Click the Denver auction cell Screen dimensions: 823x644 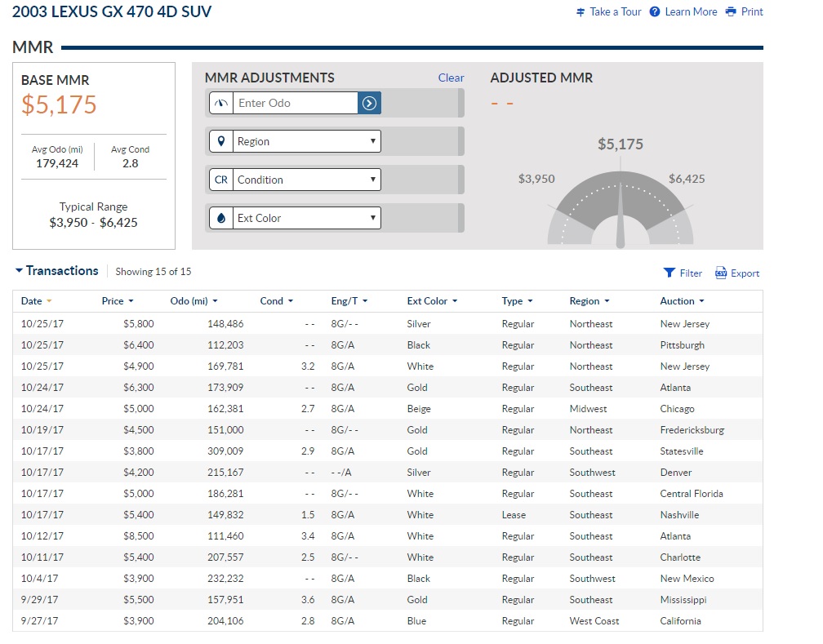click(675, 473)
